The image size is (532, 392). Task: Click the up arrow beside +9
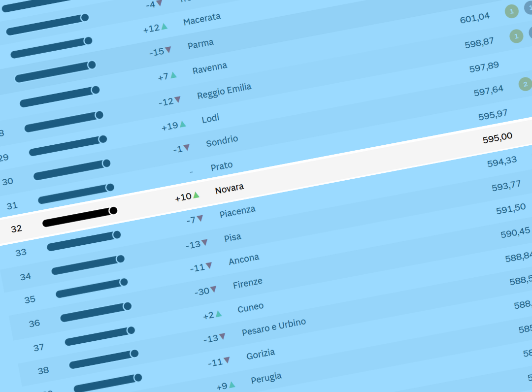(x=232, y=385)
